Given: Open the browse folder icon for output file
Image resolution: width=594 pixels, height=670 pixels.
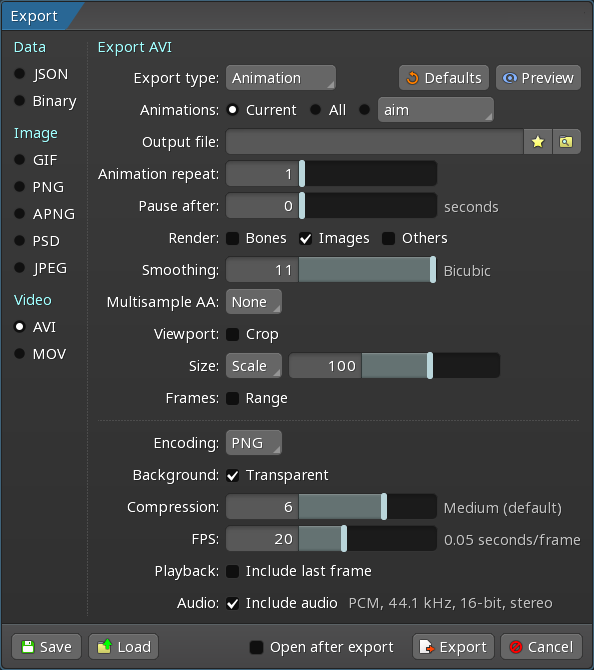Looking at the screenshot, I should click(x=566, y=141).
